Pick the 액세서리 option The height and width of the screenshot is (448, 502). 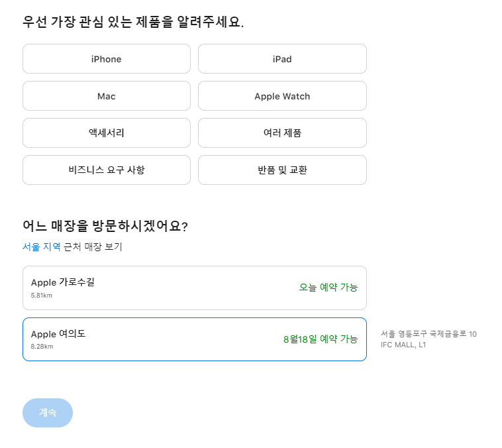(x=106, y=133)
